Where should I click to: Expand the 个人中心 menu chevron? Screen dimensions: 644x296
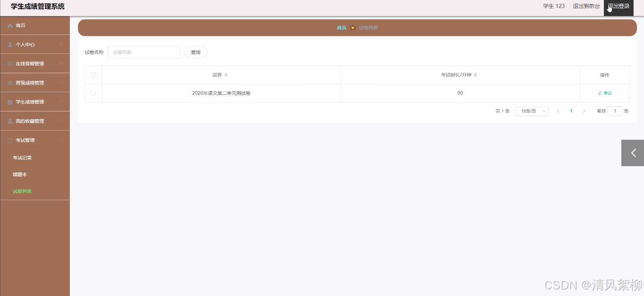point(61,44)
